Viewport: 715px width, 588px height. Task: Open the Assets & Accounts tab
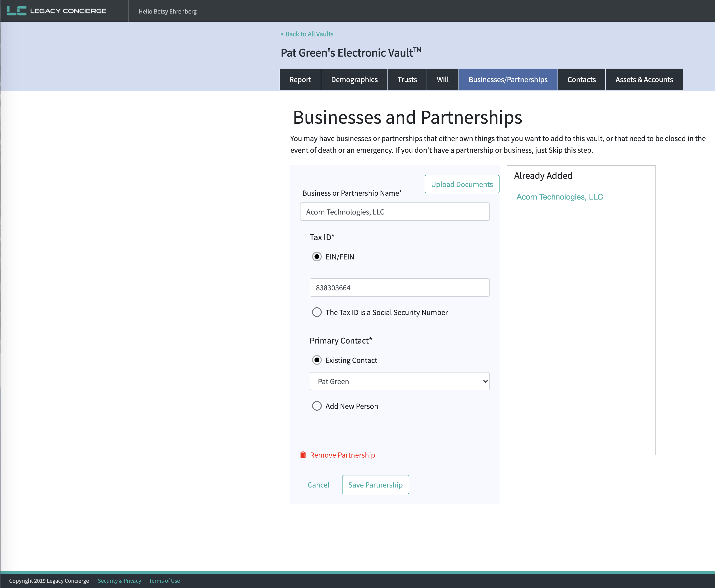[x=644, y=79]
